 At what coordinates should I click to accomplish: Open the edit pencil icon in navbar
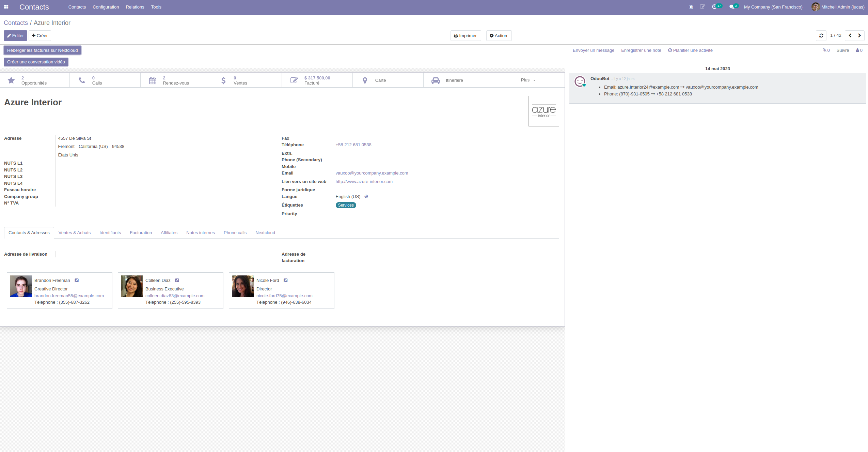[702, 7]
